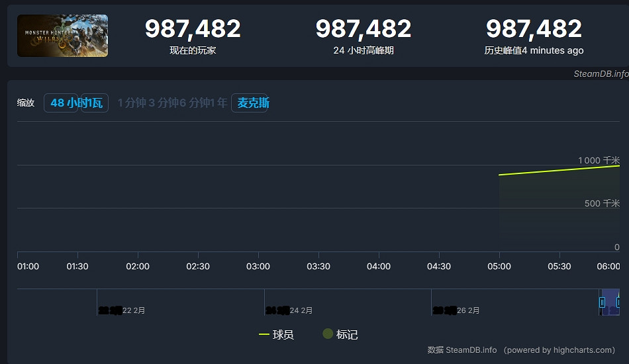629x364 pixels.
Task: Choose the 1 分钟 zoom option
Action: click(x=131, y=103)
